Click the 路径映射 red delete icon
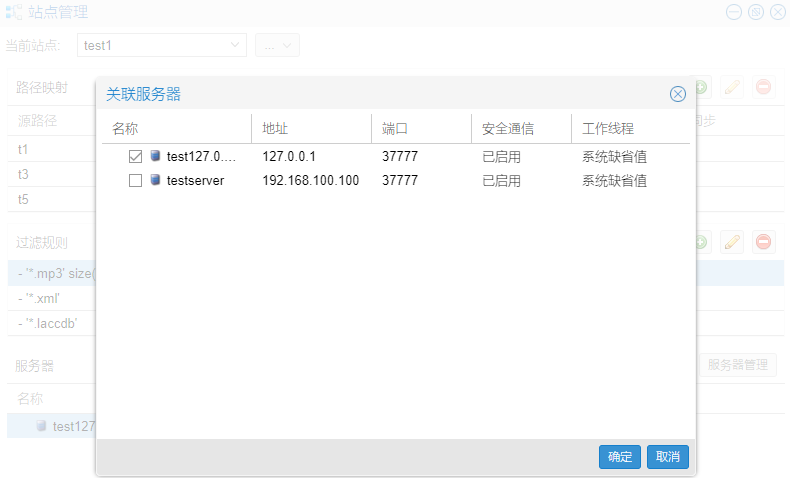790x478 pixels. click(763, 87)
